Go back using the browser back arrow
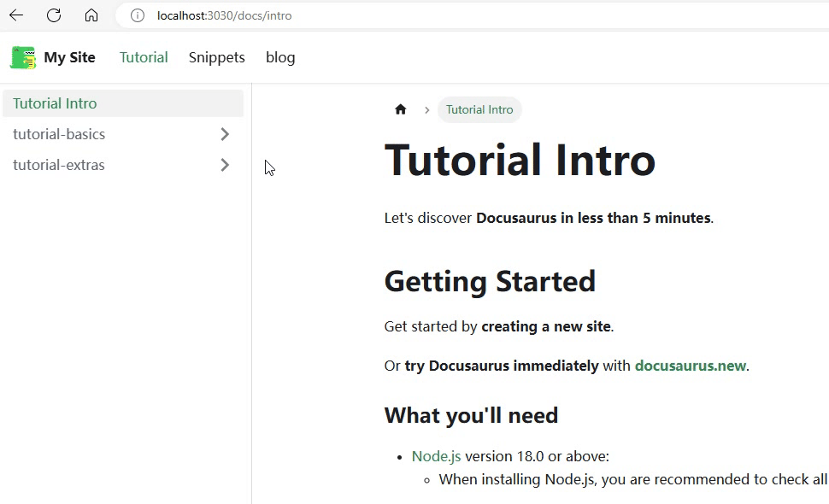Image resolution: width=829 pixels, height=504 pixels. (16, 15)
